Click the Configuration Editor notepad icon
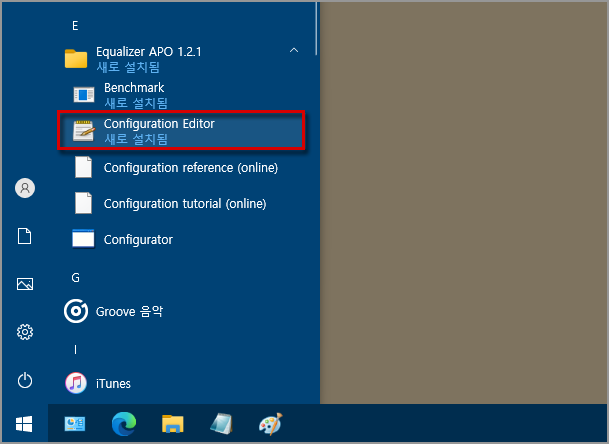This screenshot has width=609, height=444. pos(84,131)
